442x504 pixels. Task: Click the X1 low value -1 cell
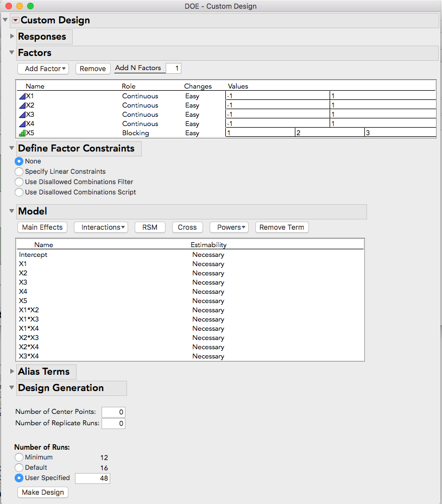(277, 96)
